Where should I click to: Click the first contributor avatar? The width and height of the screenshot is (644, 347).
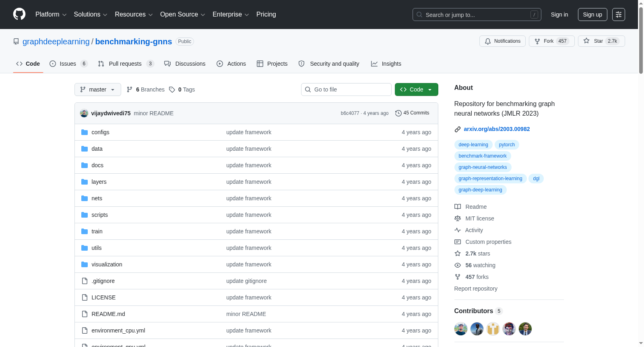click(x=461, y=329)
